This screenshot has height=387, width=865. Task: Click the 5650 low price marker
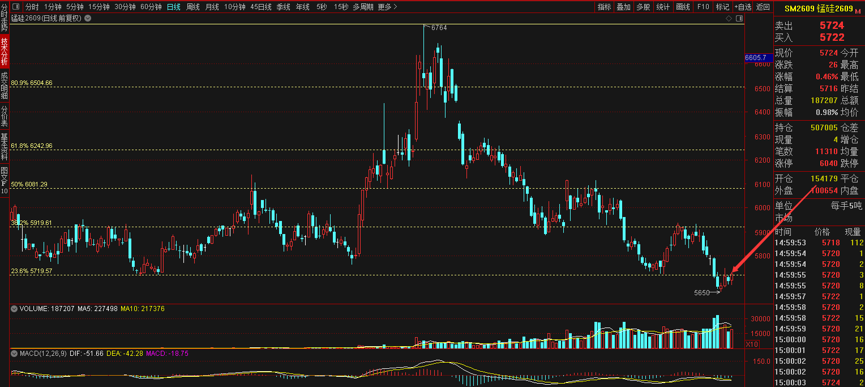coord(701,293)
